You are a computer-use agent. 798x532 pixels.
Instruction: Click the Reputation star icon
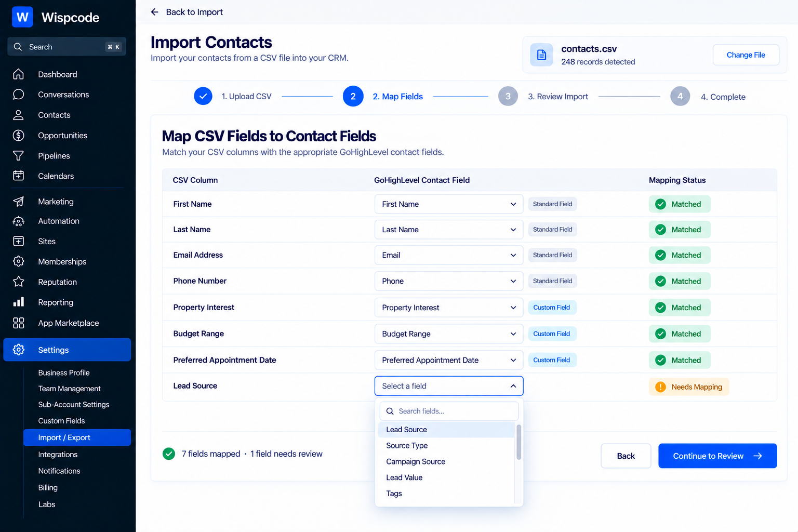(x=18, y=282)
